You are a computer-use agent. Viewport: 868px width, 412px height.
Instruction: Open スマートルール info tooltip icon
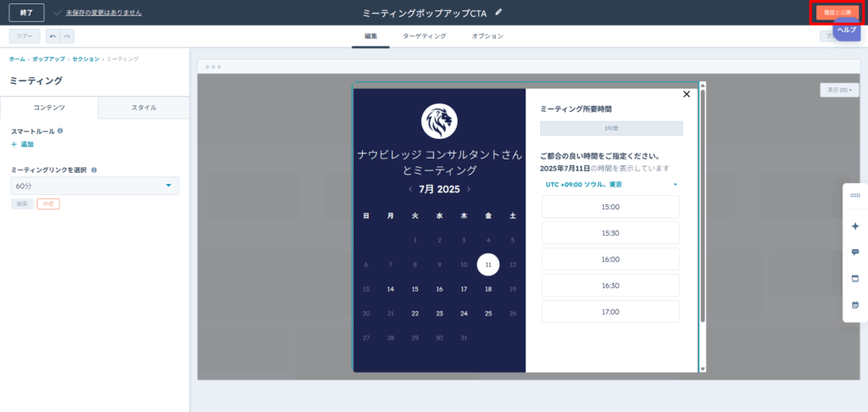pyautogui.click(x=60, y=131)
